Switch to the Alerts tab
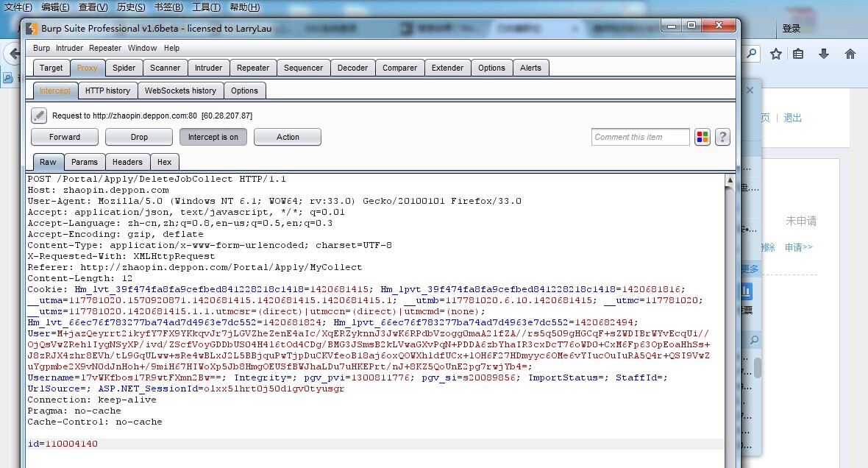The width and height of the screenshot is (868, 468). [x=530, y=68]
